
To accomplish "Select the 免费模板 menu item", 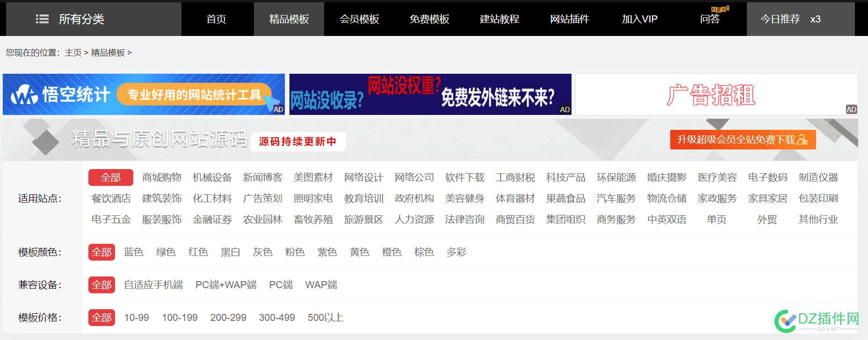I will pyautogui.click(x=429, y=19).
